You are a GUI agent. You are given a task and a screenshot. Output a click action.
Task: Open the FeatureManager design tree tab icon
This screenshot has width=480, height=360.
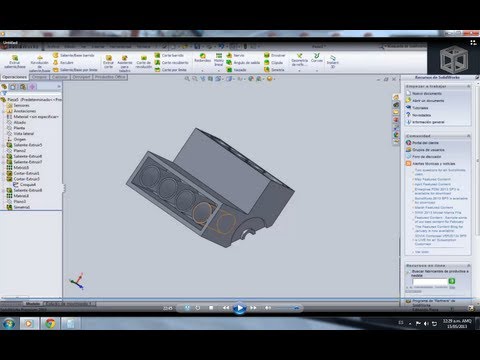[4, 87]
